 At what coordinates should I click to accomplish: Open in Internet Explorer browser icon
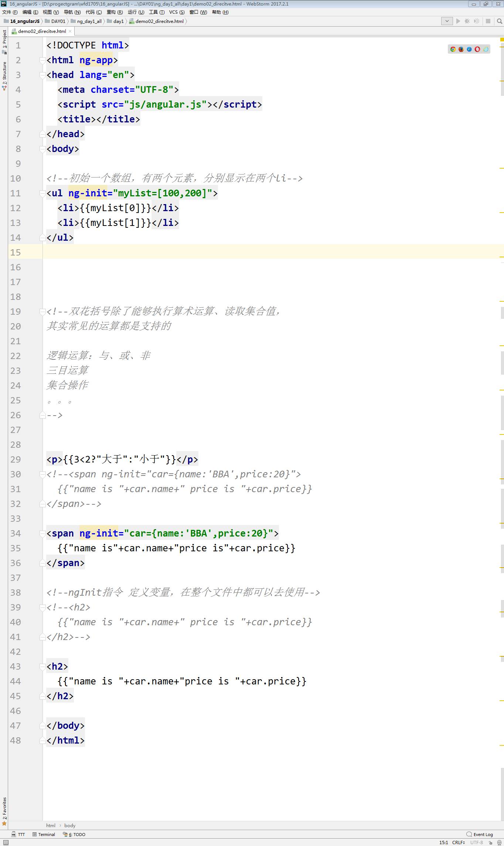coord(486,49)
